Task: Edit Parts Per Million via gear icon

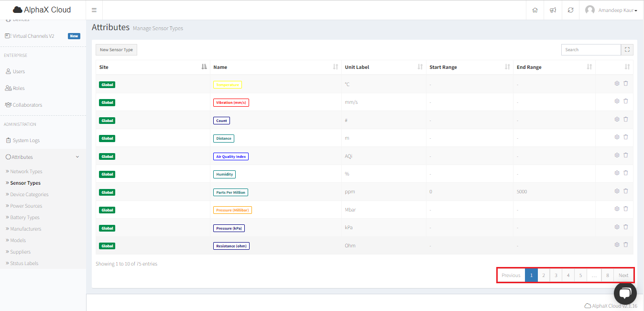Action: (617, 191)
